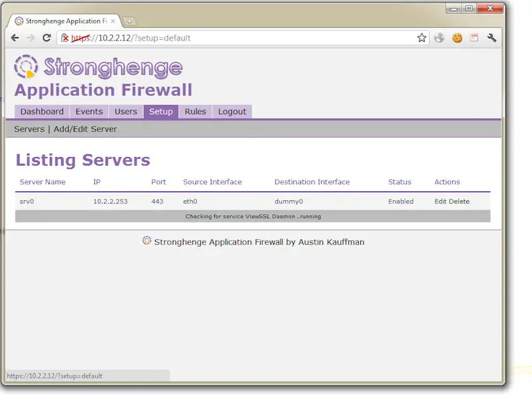This screenshot has height=399, width=532.
Task: Select the 10.2.2.253 IP cell
Action: (x=110, y=201)
